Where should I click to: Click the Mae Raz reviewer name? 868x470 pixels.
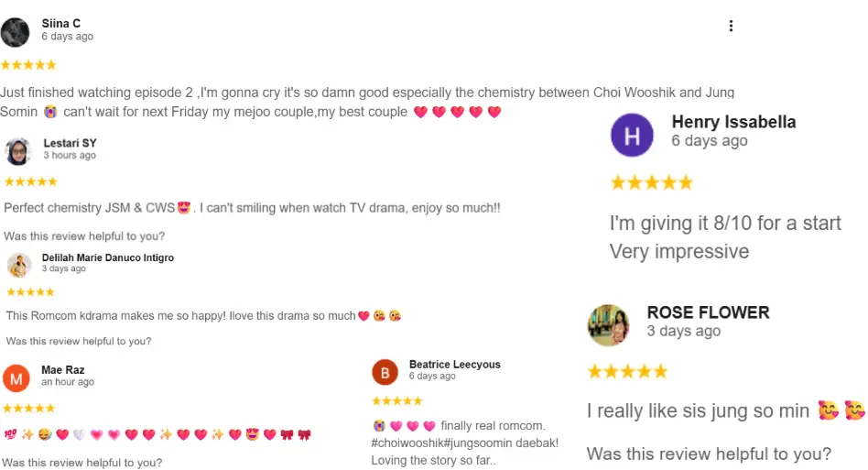[63, 370]
